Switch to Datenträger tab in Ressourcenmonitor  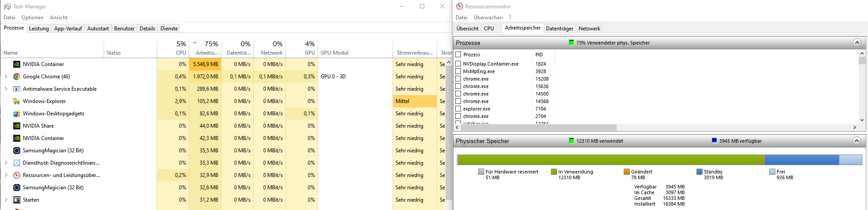coord(560,29)
